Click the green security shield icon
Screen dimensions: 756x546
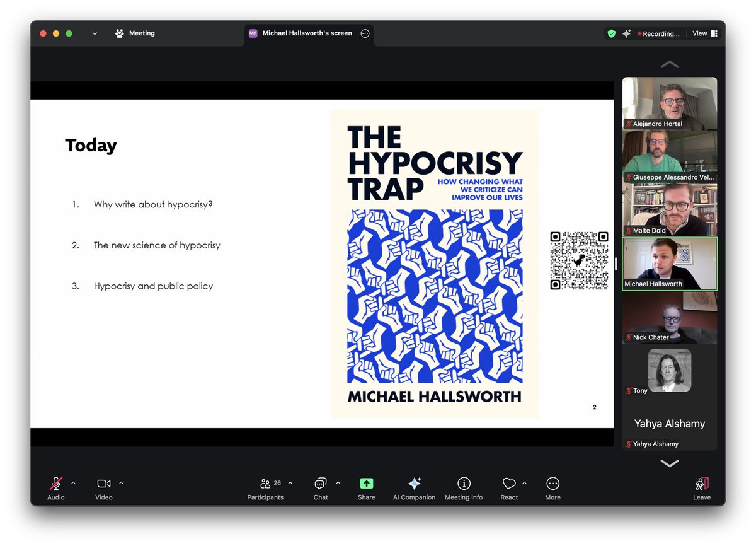click(x=612, y=33)
